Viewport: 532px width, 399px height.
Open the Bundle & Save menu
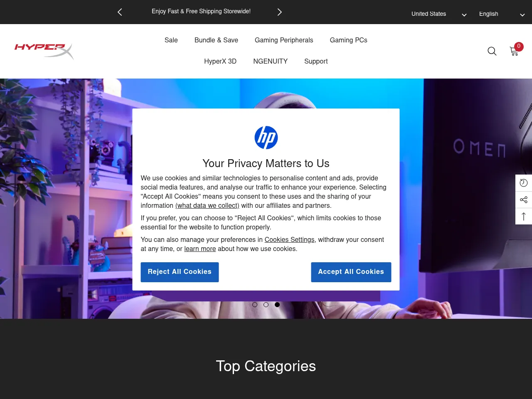pyautogui.click(x=216, y=40)
